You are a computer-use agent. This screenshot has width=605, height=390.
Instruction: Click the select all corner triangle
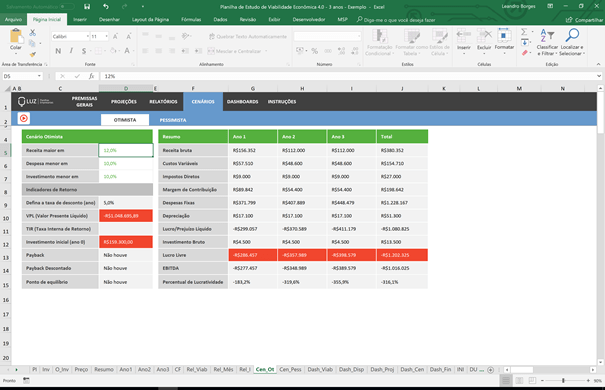(7, 89)
